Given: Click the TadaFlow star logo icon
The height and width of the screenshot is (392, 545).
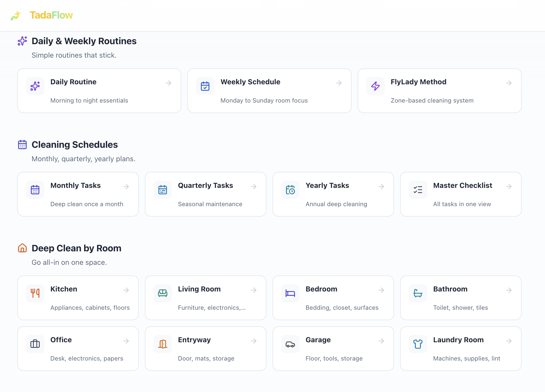Looking at the screenshot, I should [16, 15].
